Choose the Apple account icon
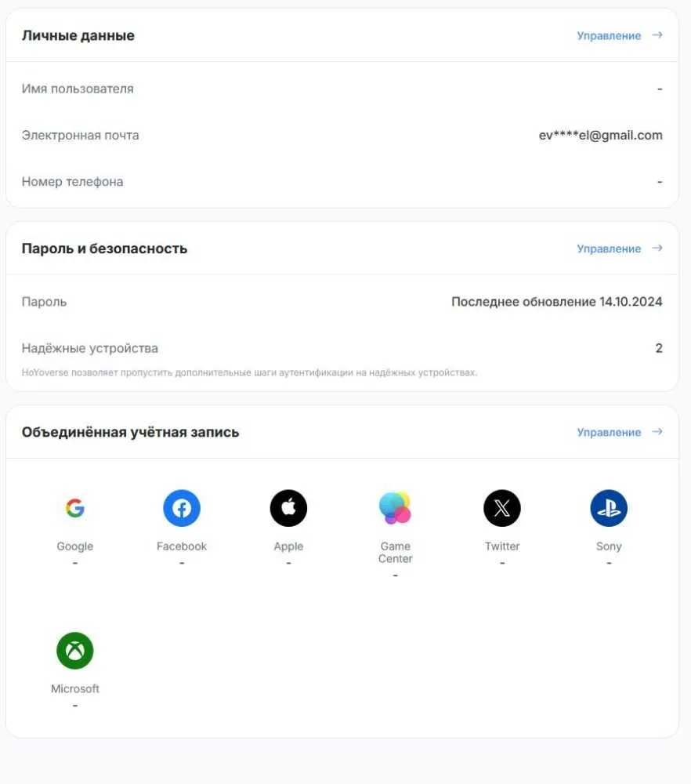Screen dimensions: 691x784 288,508
